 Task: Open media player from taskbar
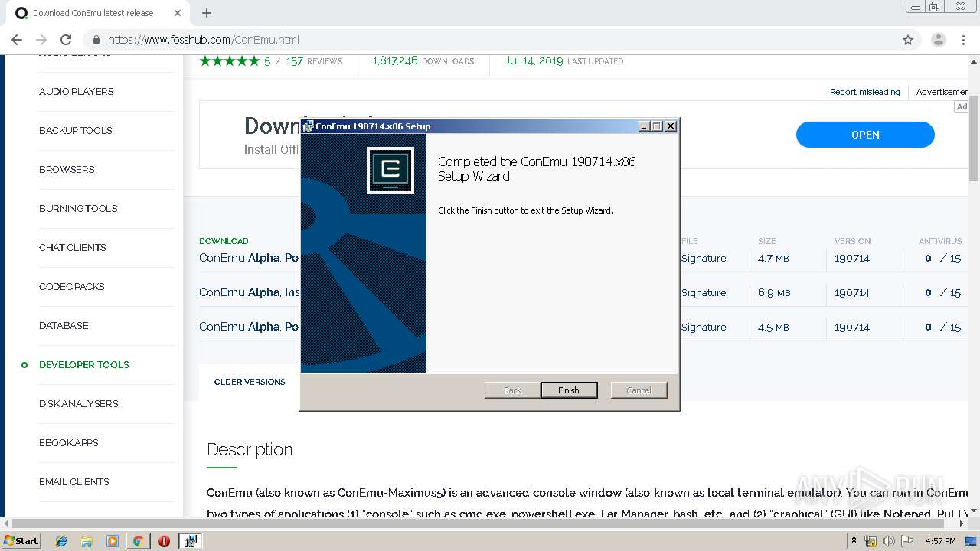click(113, 541)
